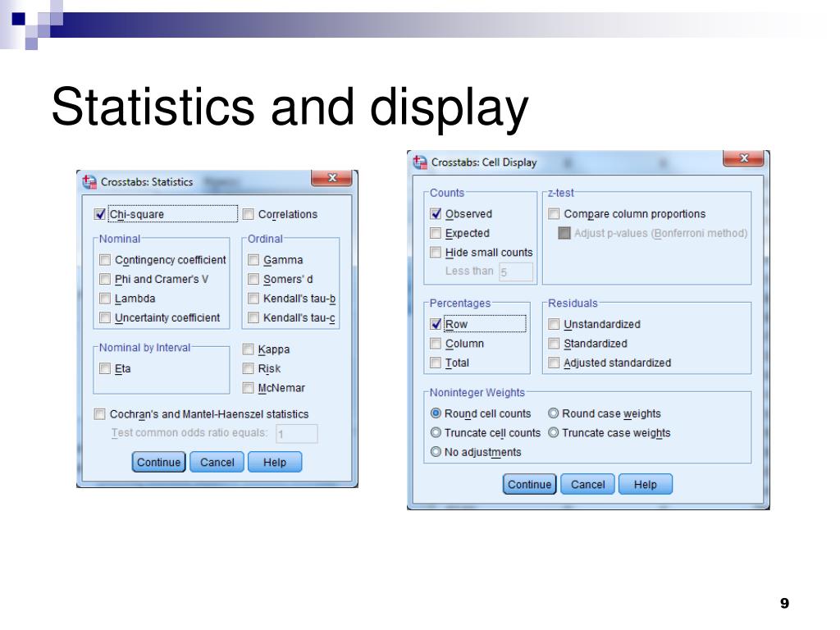
Task: Select Truncate case weights option
Action: 554,433
